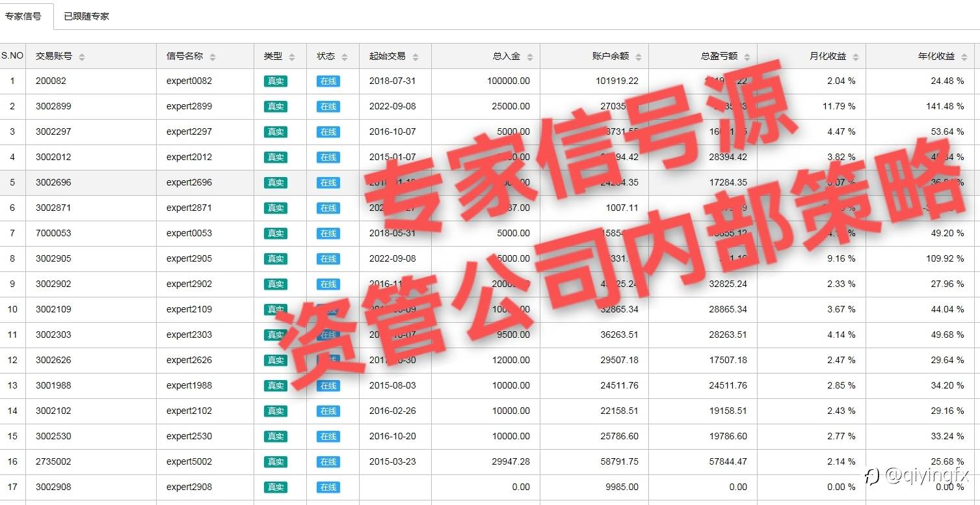The height and width of the screenshot is (505, 980).
Task: Select account number 7000053
Action: [53, 234]
